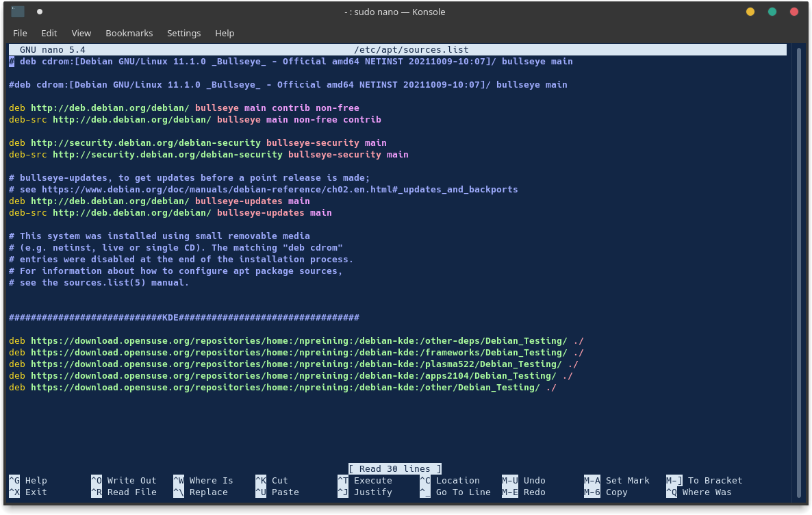Click the deb security.debian.org URL
Screen dimensions: 812x515
coord(146,143)
